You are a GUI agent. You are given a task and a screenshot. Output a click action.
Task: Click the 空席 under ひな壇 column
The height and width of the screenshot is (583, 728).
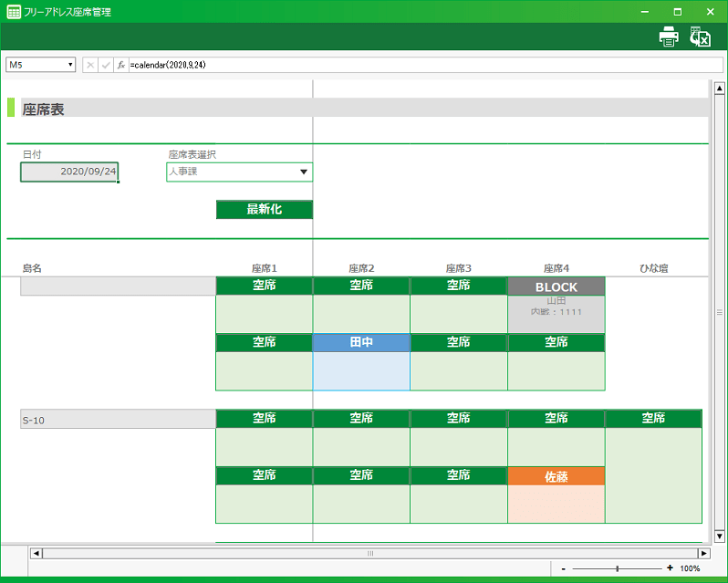[653, 419]
